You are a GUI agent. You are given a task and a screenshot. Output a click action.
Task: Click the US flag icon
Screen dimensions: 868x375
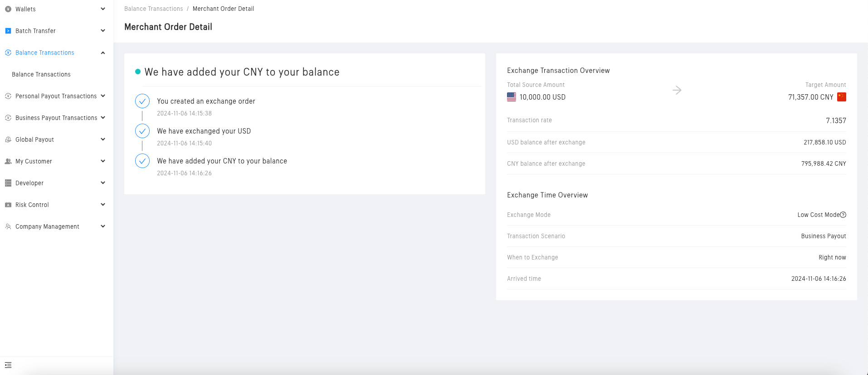click(512, 97)
